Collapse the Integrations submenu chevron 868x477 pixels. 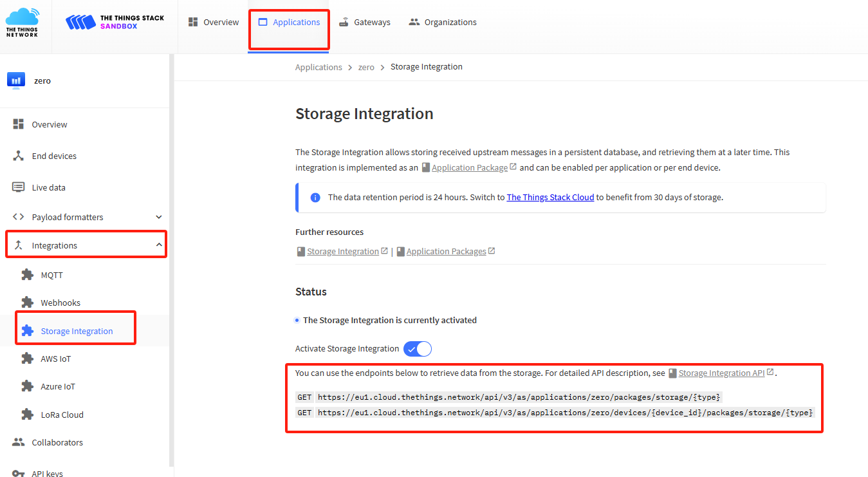pyautogui.click(x=159, y=245)
